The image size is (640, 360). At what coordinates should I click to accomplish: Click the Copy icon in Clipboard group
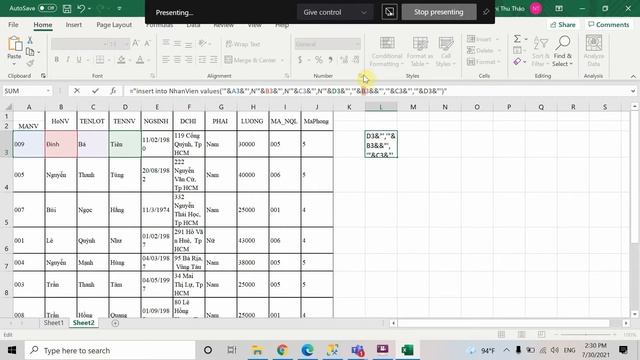(x=30, y=52)
